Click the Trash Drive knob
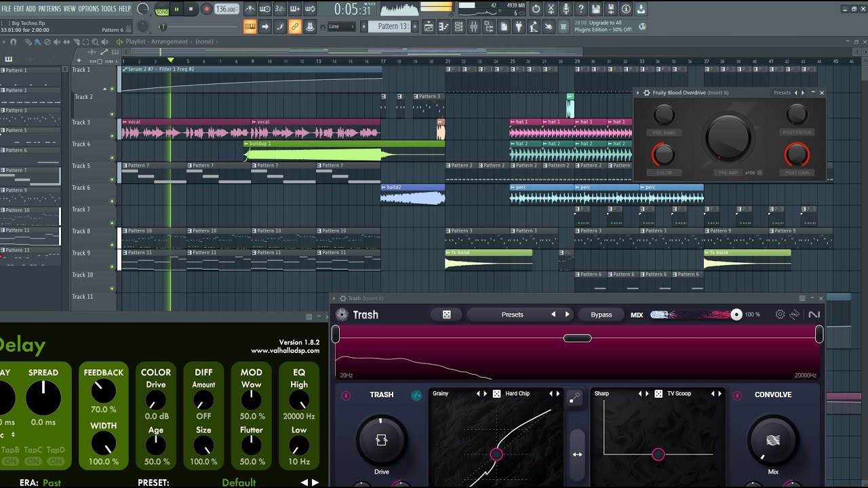 click(x=381, y=440)
